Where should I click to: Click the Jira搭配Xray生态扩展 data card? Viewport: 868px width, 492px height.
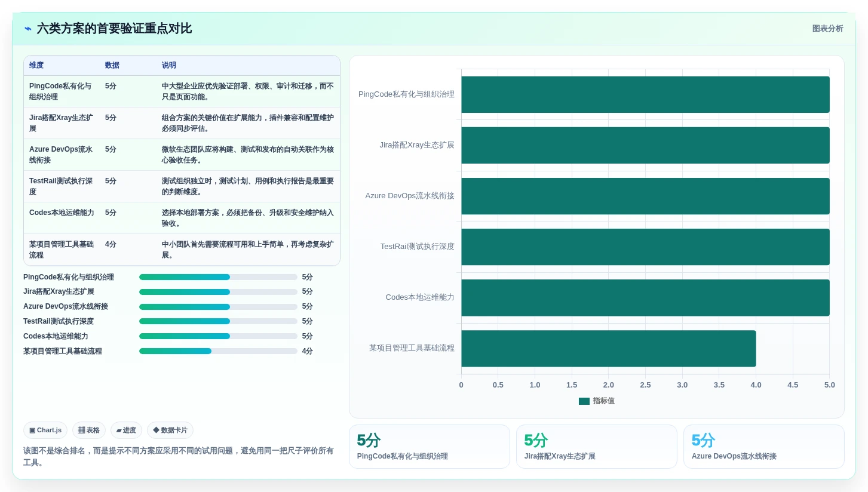[x=597, y=447]
